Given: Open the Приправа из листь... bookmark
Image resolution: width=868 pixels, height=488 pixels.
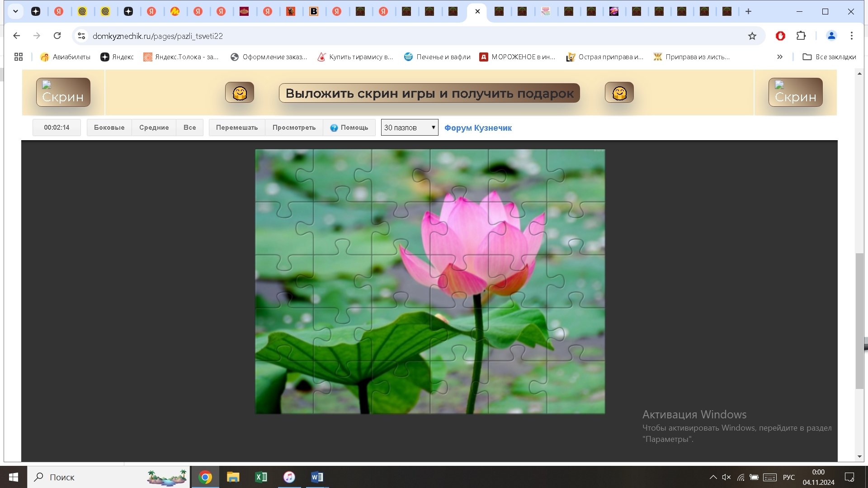Looking at the screenshot, I should (692, 57).
